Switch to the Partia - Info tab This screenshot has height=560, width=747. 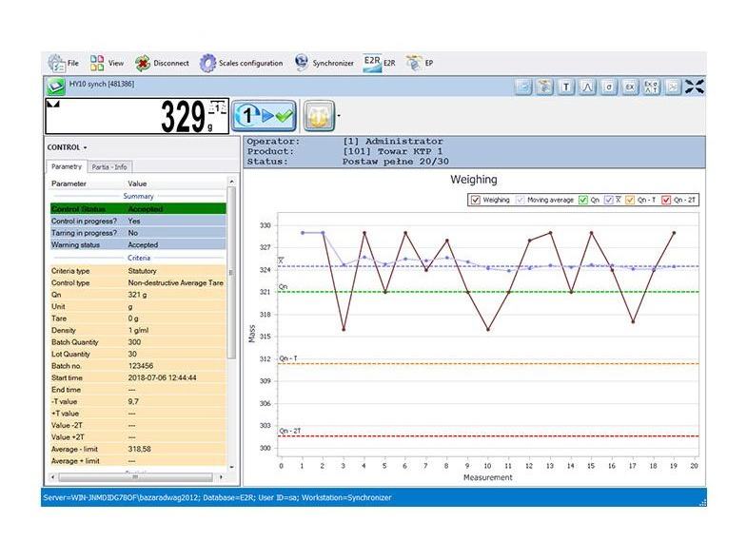[x=109, y=167]
